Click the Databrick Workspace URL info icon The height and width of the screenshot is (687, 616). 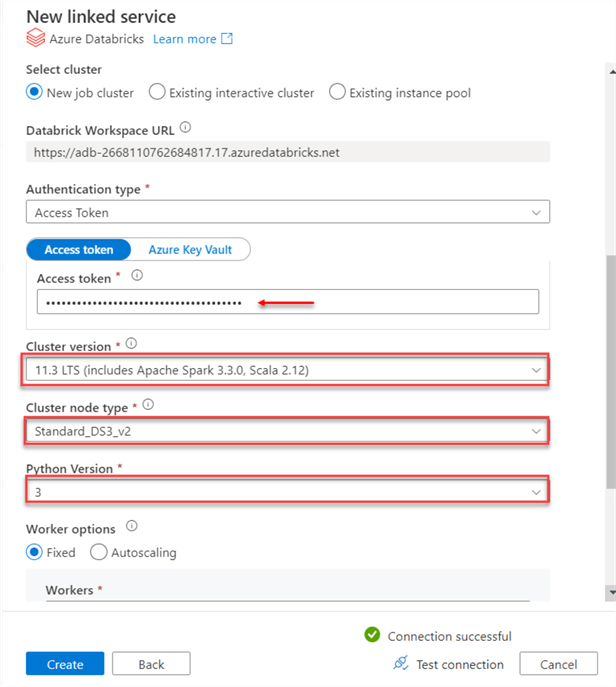[185, 128]
